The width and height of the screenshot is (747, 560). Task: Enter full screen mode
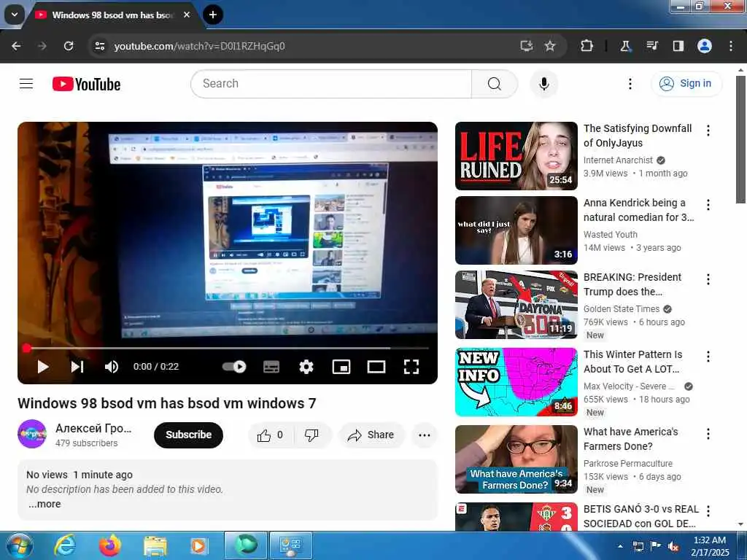tap(411, 367)
